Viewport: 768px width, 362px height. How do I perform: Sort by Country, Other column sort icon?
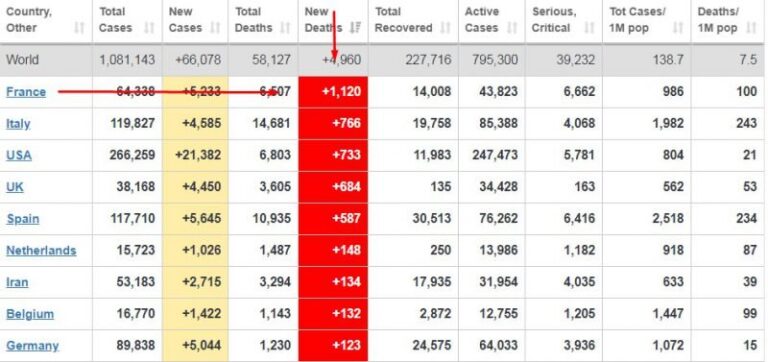point(79,28)
